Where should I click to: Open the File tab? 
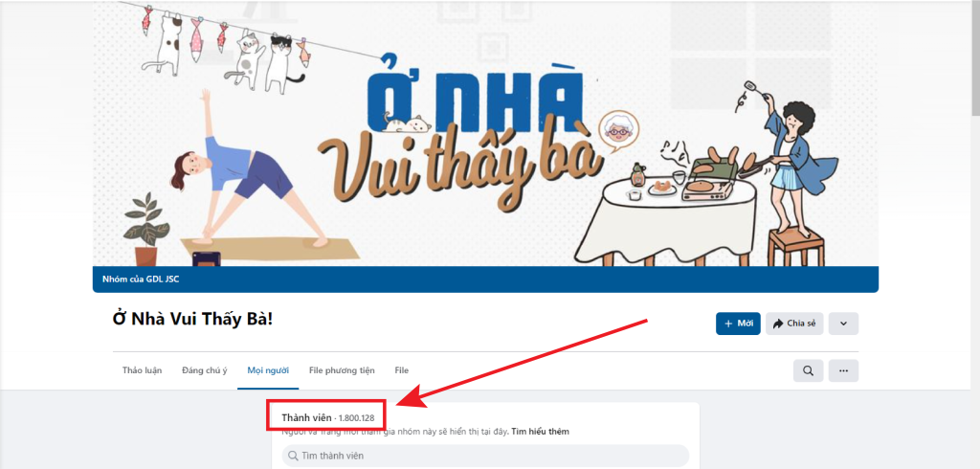(x=401, y=370)
